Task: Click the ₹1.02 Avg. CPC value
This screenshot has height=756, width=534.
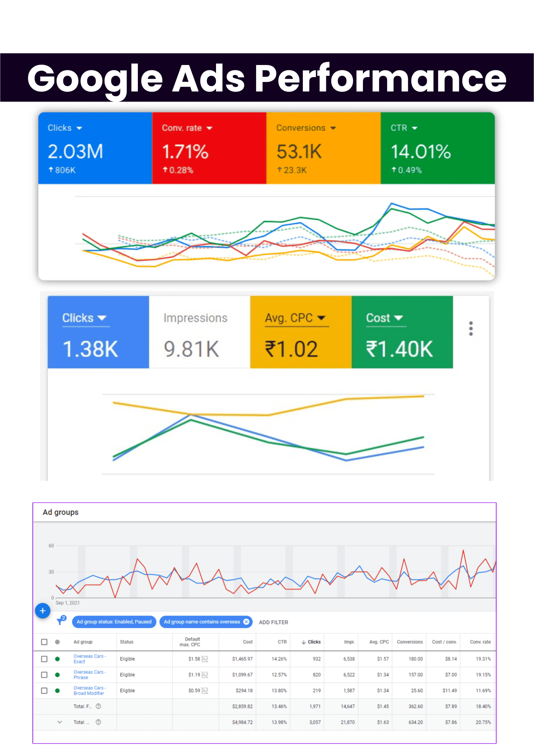Action: click(291, 349)
